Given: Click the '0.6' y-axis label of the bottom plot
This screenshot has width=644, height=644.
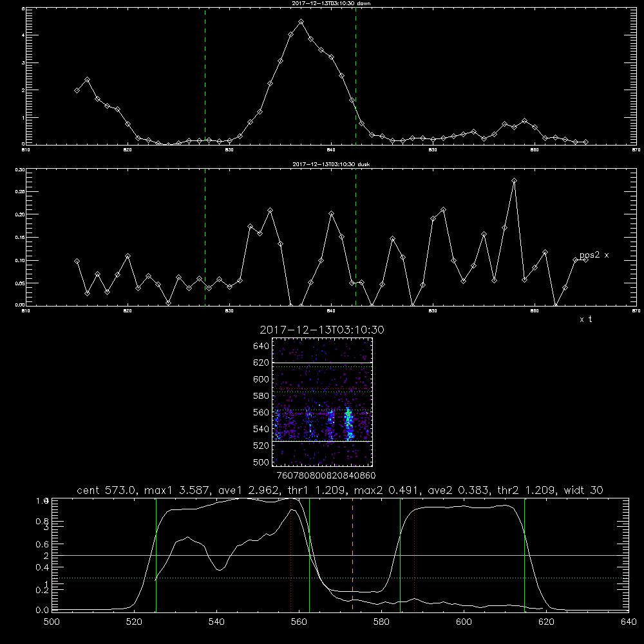Looking at the screenshot, I should click(x=42, y=544).
